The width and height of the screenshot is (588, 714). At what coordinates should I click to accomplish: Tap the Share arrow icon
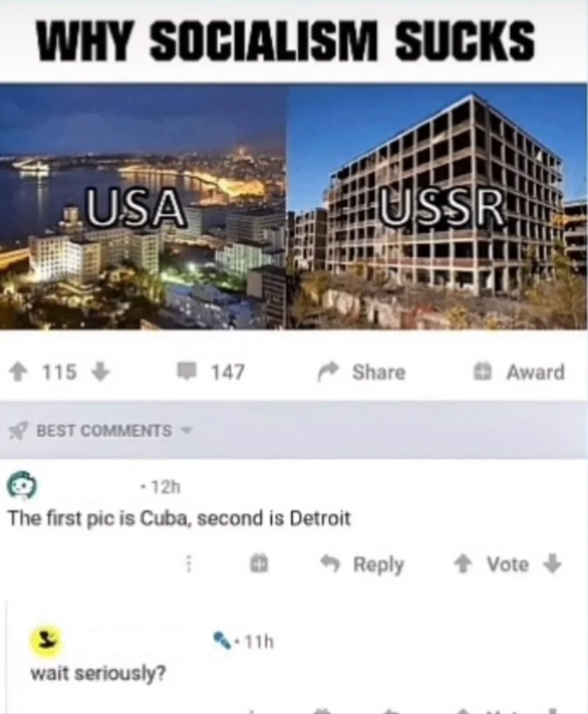point(329,372)
